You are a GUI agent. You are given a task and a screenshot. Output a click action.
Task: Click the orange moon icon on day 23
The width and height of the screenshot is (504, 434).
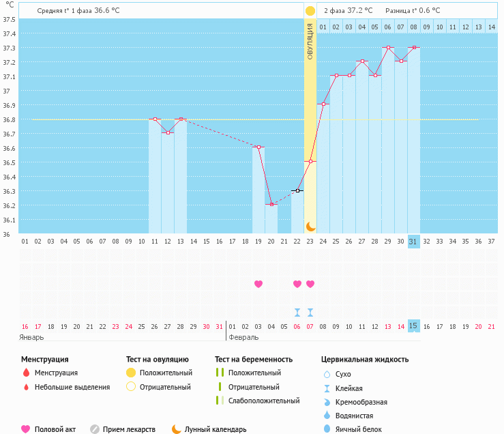pyautogui.click(x=310, y=227)
